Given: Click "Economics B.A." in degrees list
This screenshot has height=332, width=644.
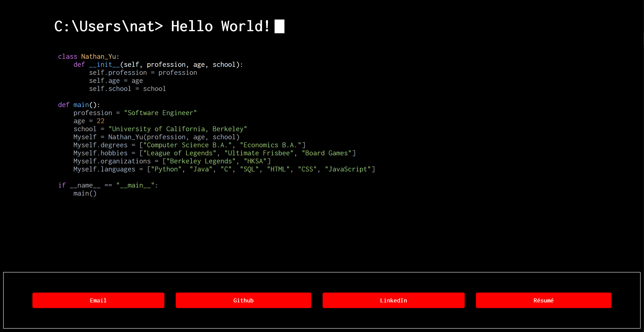Looking at the screenshot, I should coord(270,145).
